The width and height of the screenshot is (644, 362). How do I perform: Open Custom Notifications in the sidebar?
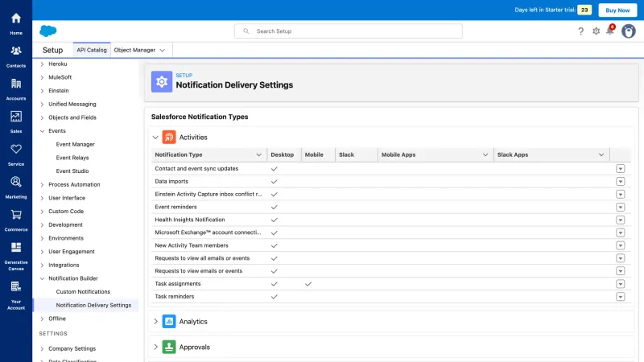[x=83, y=292]
